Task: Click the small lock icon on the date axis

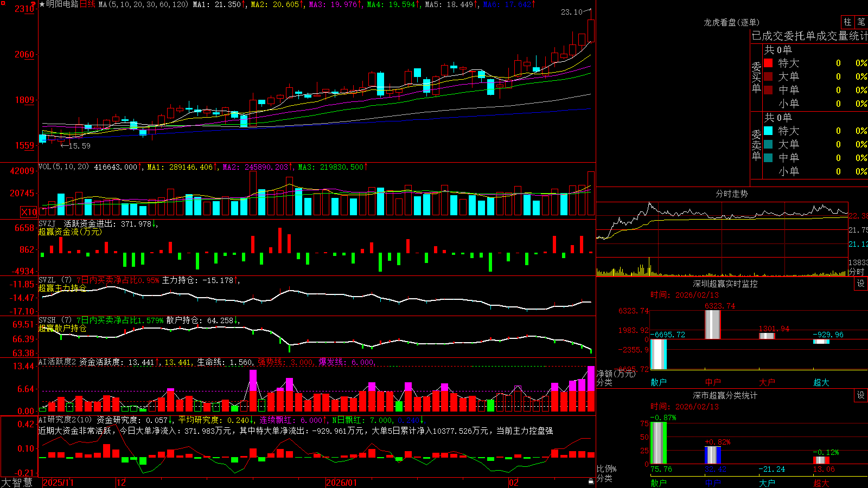Action: pos(591,481)
